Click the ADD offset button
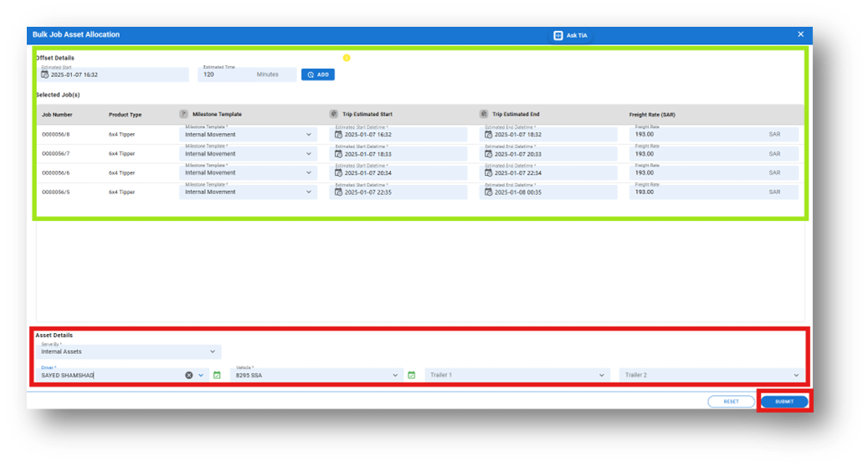Viewport: 868px width, 467px height. tap(318, 74)
